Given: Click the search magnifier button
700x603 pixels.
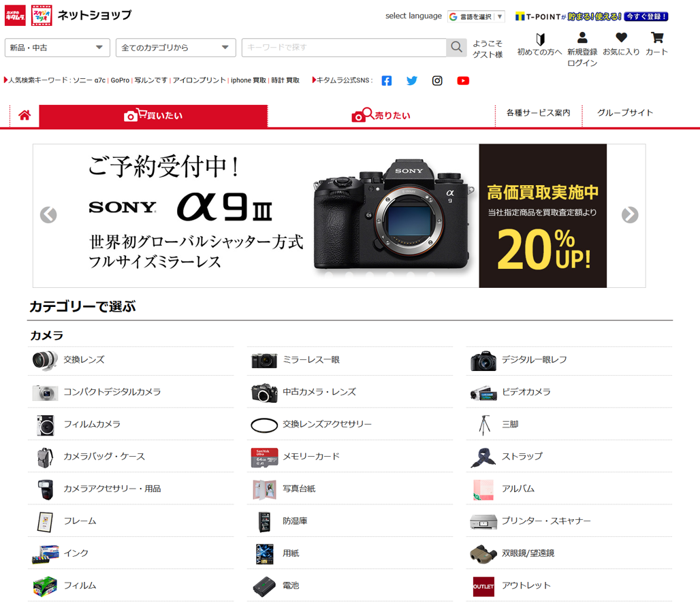Looking at the screenshot, I should [456, 48].
